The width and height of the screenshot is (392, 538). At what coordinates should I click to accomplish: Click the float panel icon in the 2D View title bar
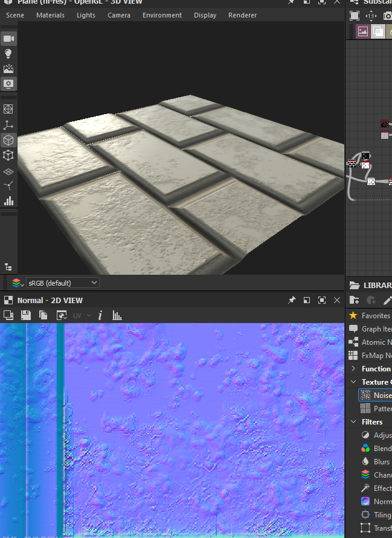click(x=306, y=300)
